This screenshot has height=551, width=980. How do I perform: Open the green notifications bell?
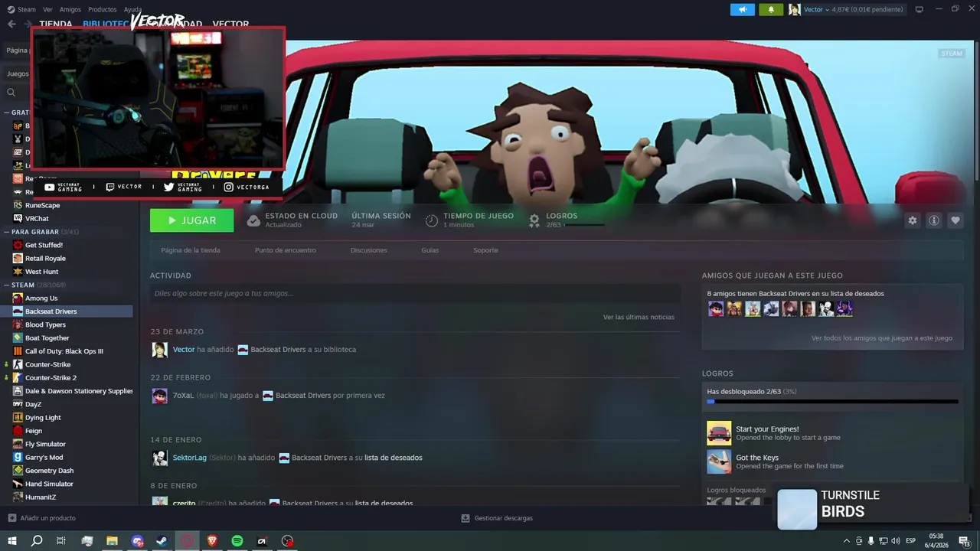tap(771, 9)
